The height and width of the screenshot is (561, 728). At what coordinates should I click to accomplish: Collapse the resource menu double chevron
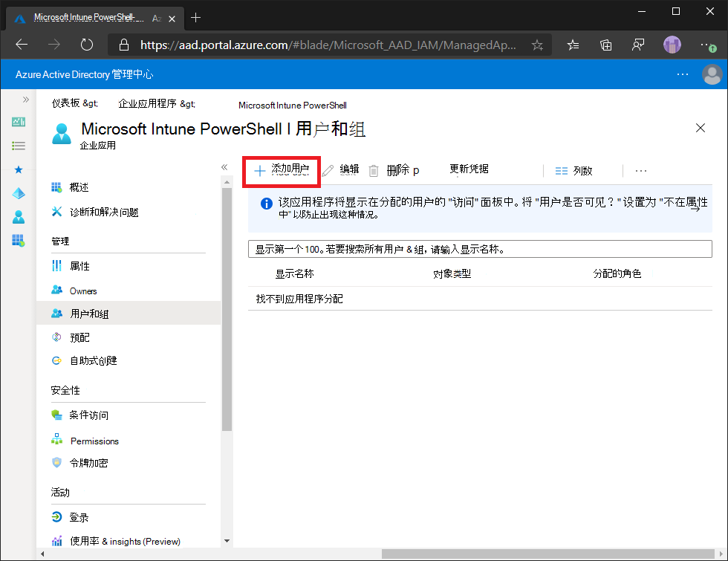coord(224,167)
